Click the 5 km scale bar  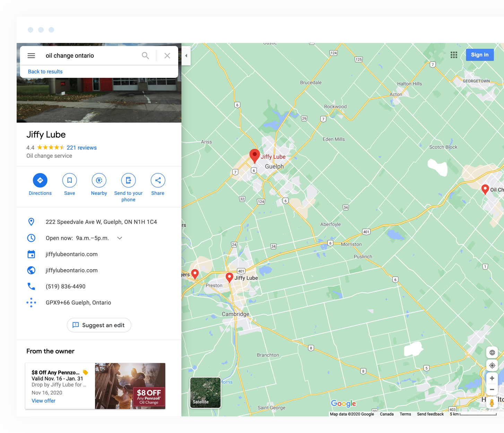(473, 414)
